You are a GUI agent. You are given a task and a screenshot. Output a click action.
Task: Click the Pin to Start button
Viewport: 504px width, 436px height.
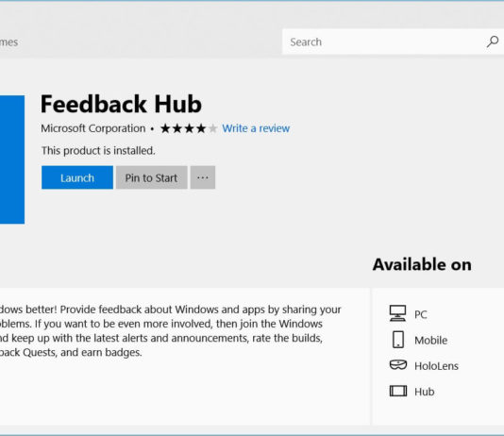point(151,177)
